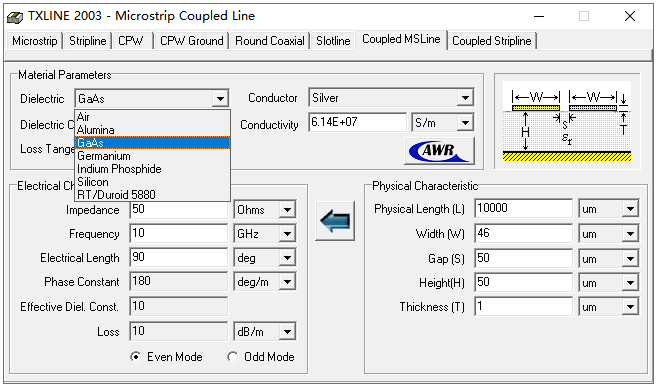Select Indium Phosphide in the dielectric list
The width and height of the screenshot is (657, 387).
tap(153, 169)
